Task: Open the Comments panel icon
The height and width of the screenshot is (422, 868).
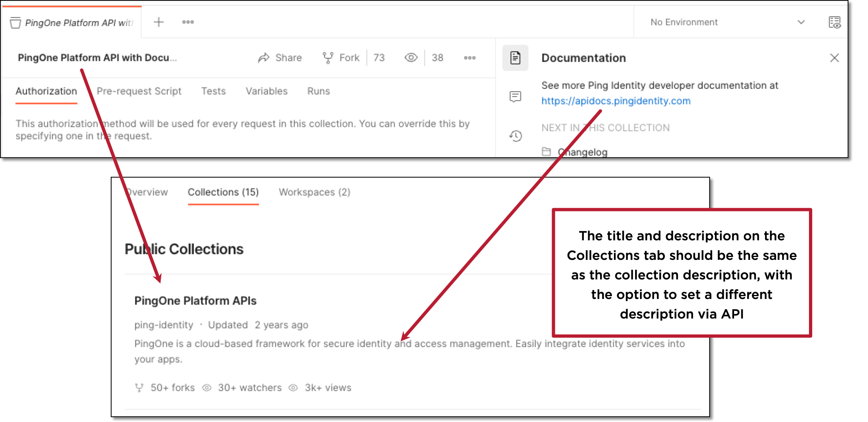Action: click(515, 97)
